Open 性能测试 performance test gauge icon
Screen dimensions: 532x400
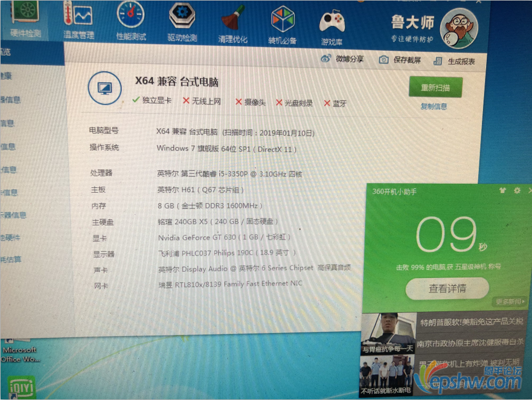[131, 21]
